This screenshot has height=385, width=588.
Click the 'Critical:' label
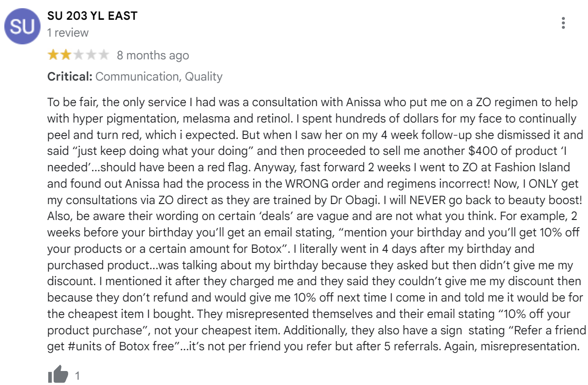tap(70, 76)
